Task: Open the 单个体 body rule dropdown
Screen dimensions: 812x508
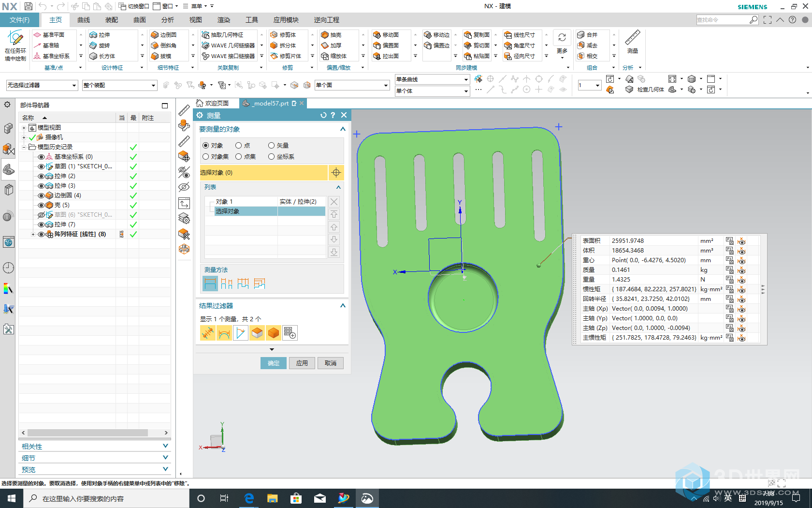Action: pyautogui.click(x=432, y=91)
